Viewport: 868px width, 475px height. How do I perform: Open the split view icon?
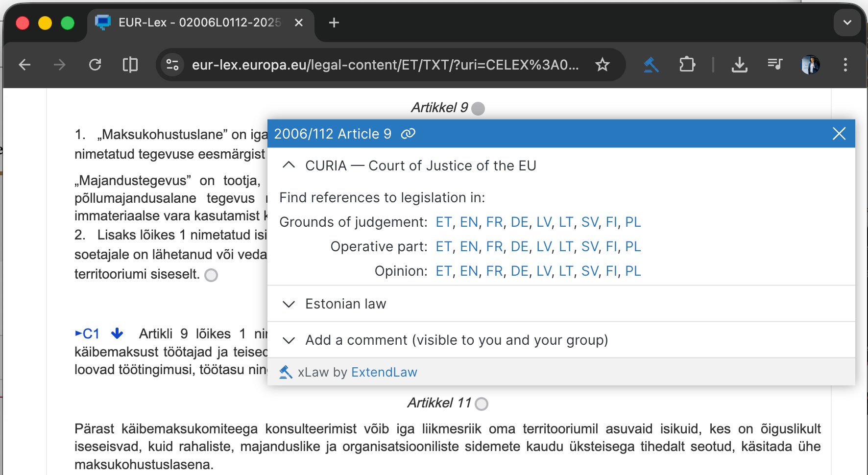point(130,65)
